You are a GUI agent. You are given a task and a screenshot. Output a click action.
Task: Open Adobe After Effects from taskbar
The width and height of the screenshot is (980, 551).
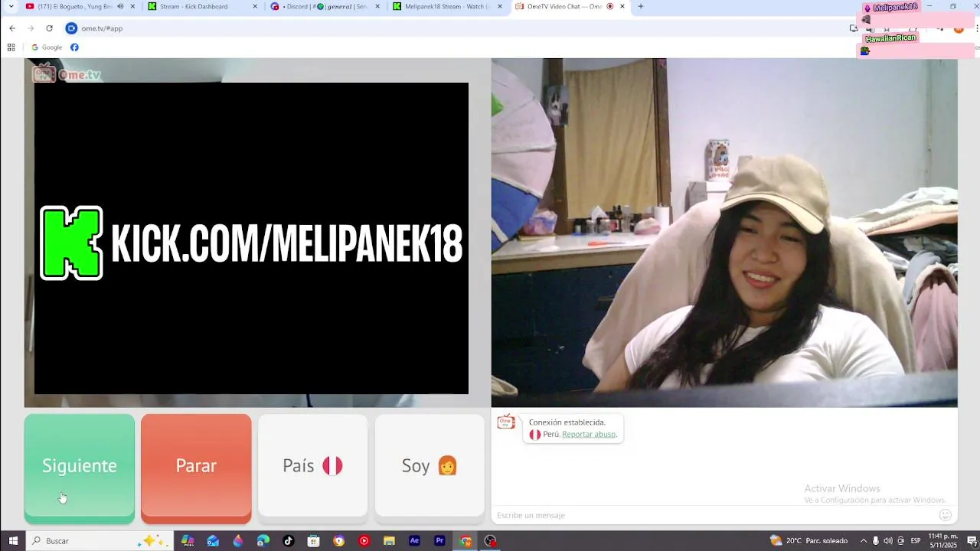pos(414,541)
